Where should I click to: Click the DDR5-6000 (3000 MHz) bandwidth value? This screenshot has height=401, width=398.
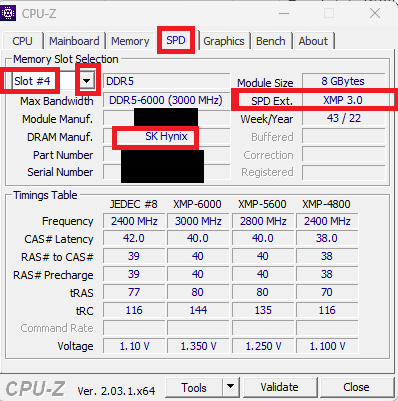166,100
